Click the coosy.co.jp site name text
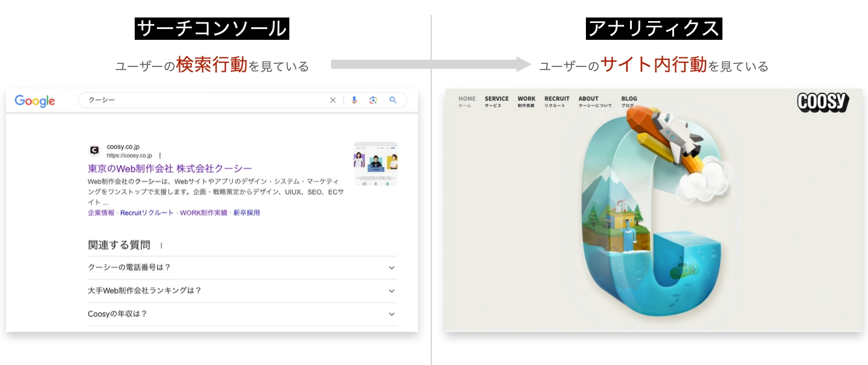This screenshot has height=365, width=868. [123, 147]
